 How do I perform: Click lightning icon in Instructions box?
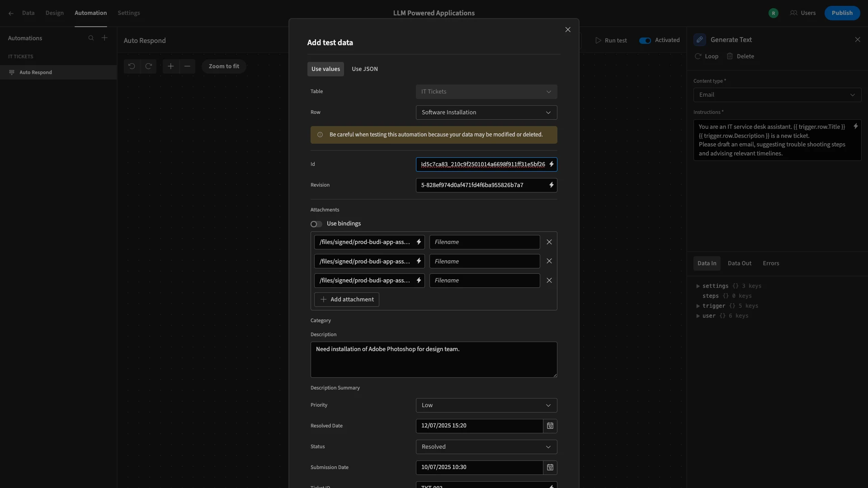tap(855, 127)
